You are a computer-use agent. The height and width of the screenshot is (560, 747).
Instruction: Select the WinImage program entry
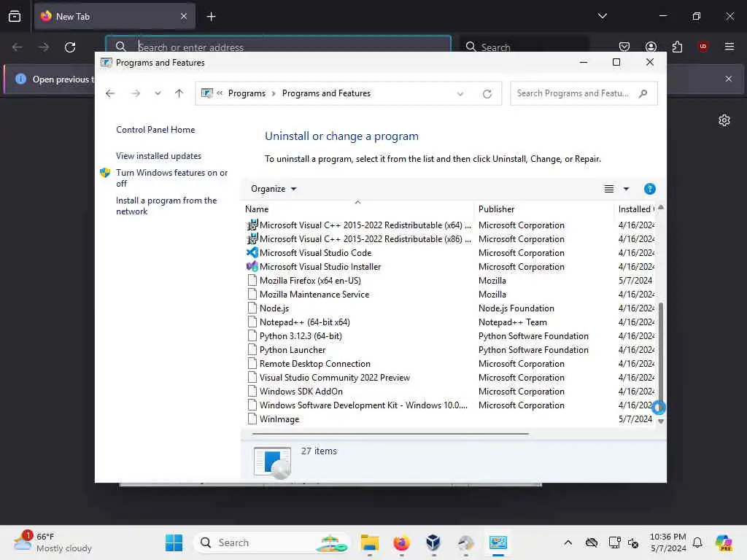pyautogui.click(x=449, y=419)
